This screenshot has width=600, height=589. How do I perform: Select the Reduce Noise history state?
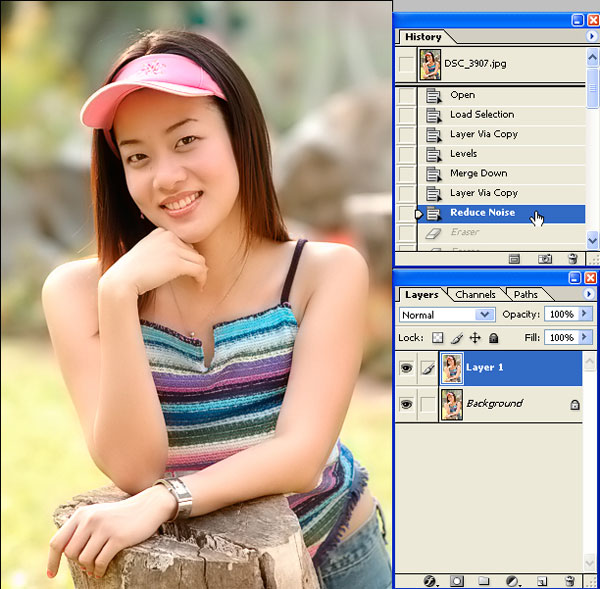tap(501, 214)
